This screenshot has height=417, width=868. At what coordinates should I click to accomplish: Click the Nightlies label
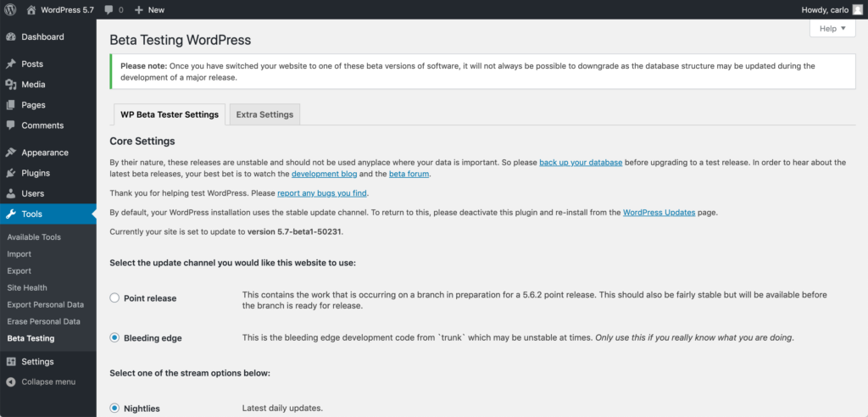[142, 409]
